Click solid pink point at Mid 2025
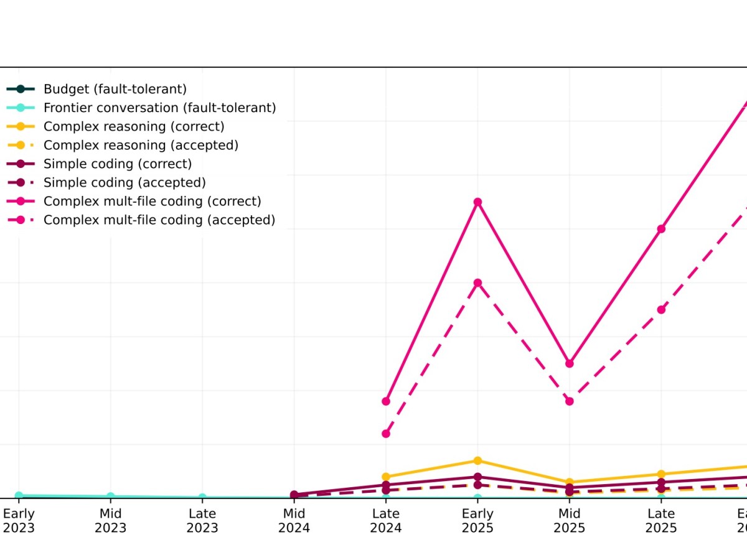Image resolution: width=747 pixels, height=560 pixels. [570, 363]
